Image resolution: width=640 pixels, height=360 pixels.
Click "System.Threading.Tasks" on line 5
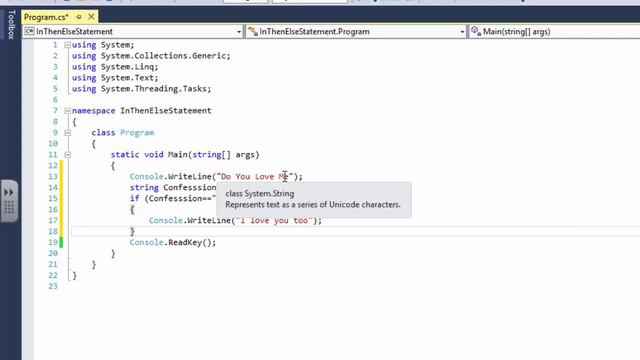tap(155, 89)
